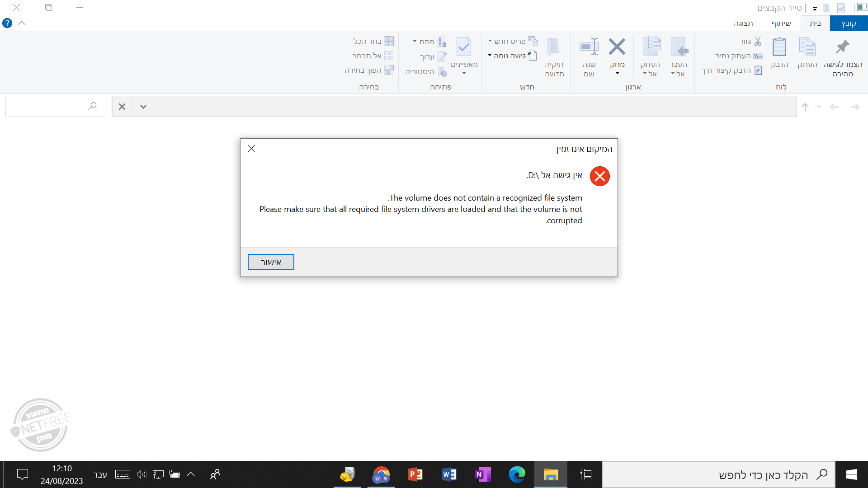Image resolution: width=868 pixels, height=488 pixels.
Task: Switch to the Share (שיתוף) tab
Action: [781, 23]
